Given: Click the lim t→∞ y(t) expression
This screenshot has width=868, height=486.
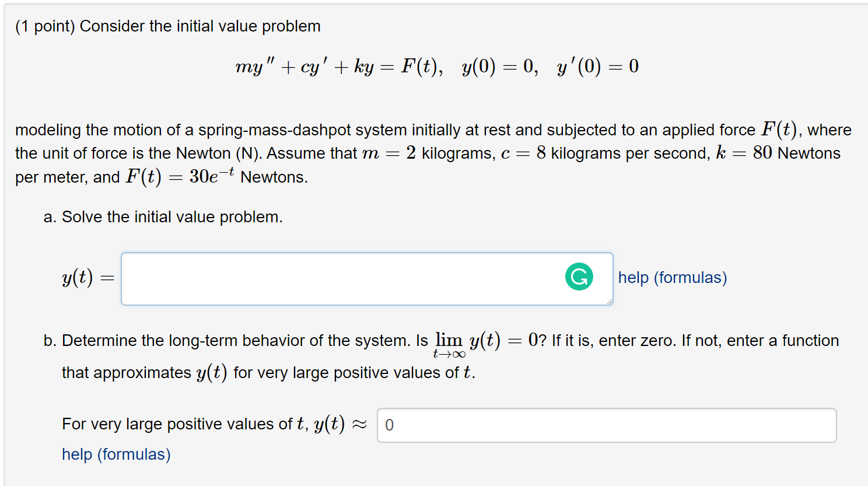Looking at the screenshot, I should click(467, 343).
